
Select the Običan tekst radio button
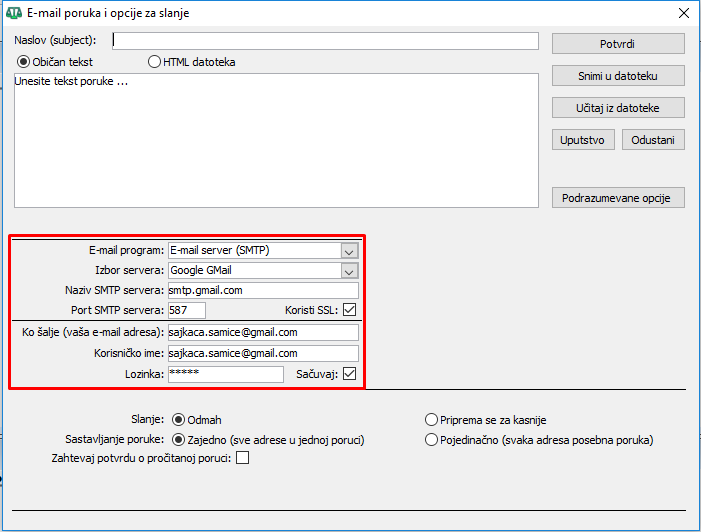(23, 61)
